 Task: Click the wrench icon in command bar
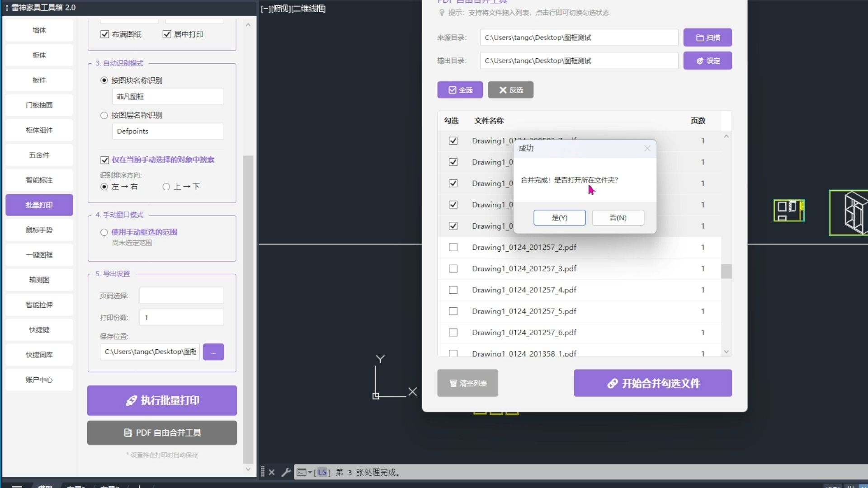point(285,472)
